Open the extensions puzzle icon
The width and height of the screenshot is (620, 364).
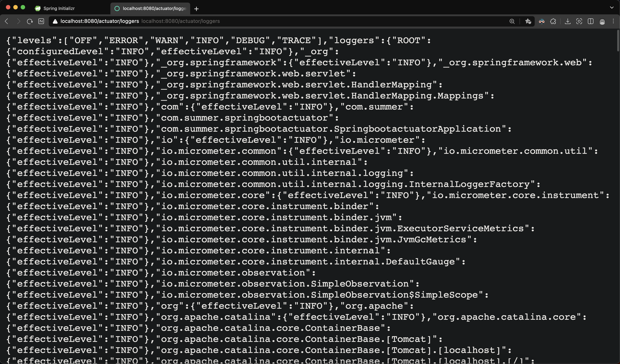553,21
